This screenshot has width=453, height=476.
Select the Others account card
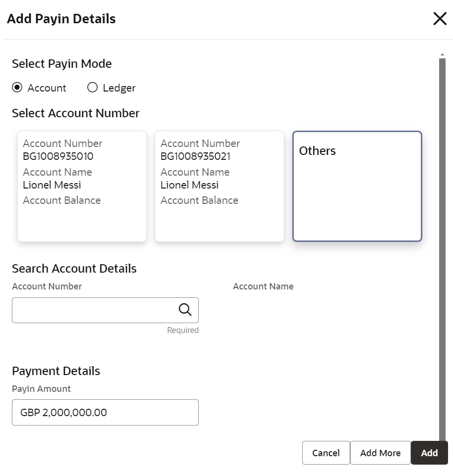357,186
